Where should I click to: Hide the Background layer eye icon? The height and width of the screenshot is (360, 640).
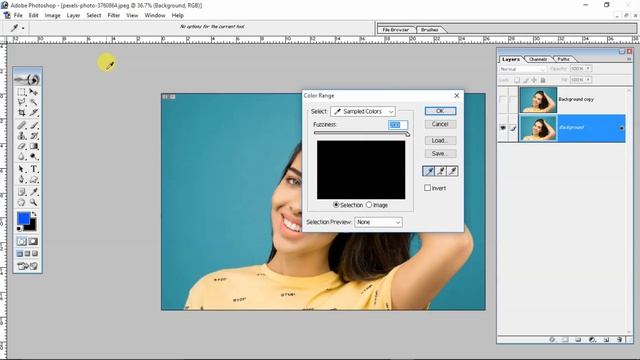503,128
